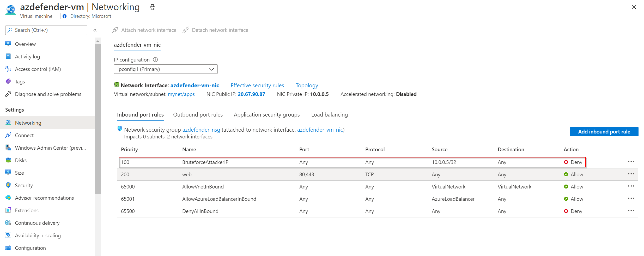The image size is (644, 256).
Task: Open Tags from the left menu
Action: point(20,82)
